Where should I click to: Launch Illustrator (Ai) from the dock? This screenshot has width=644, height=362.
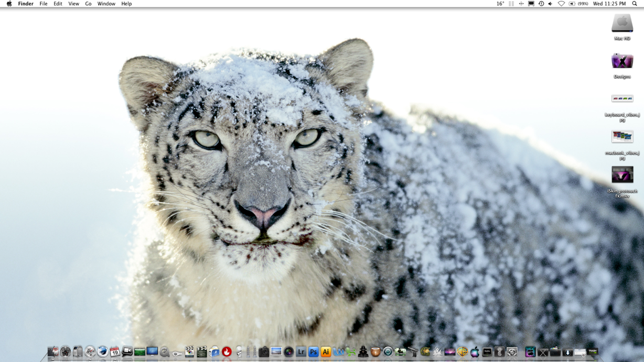click(x=326, y=352)
